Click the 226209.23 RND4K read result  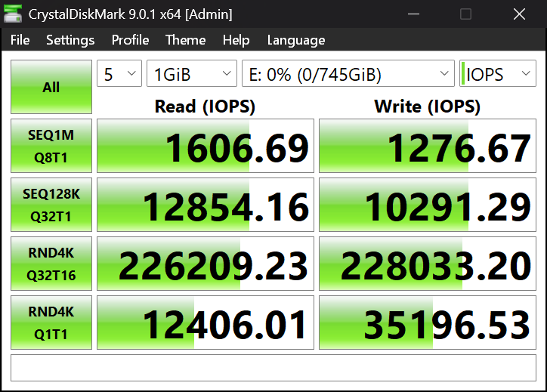pyautogui.click(x=206, y=264)
